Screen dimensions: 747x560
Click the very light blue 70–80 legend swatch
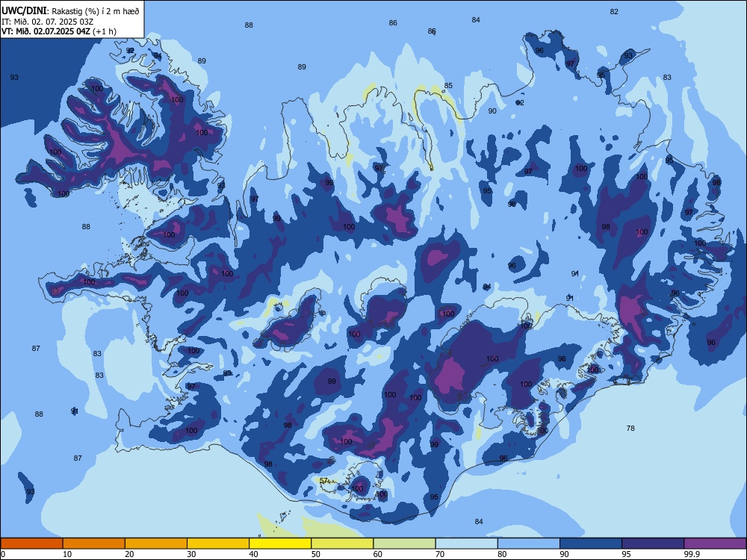(x=466, y=544)
